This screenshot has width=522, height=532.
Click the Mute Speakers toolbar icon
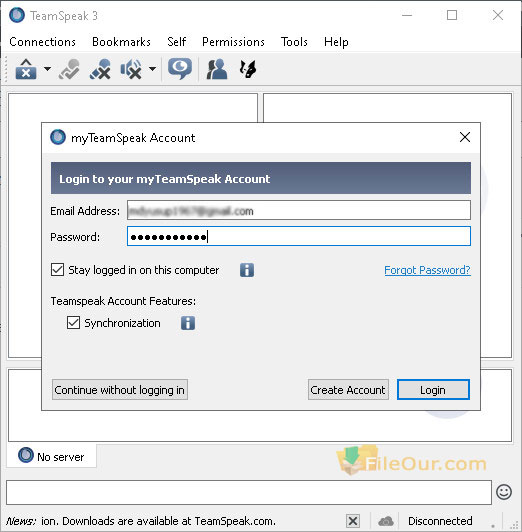click(x=131, y=69)
